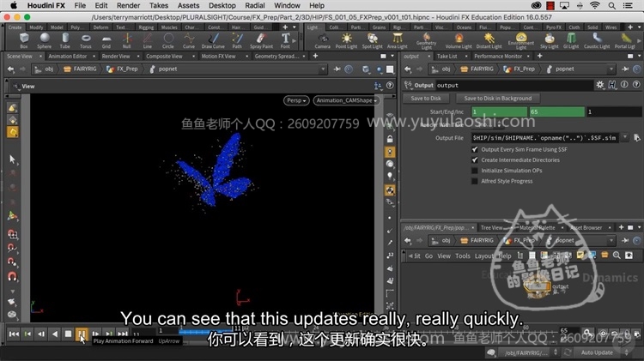Switch to the Render View tab

(115, 57)
